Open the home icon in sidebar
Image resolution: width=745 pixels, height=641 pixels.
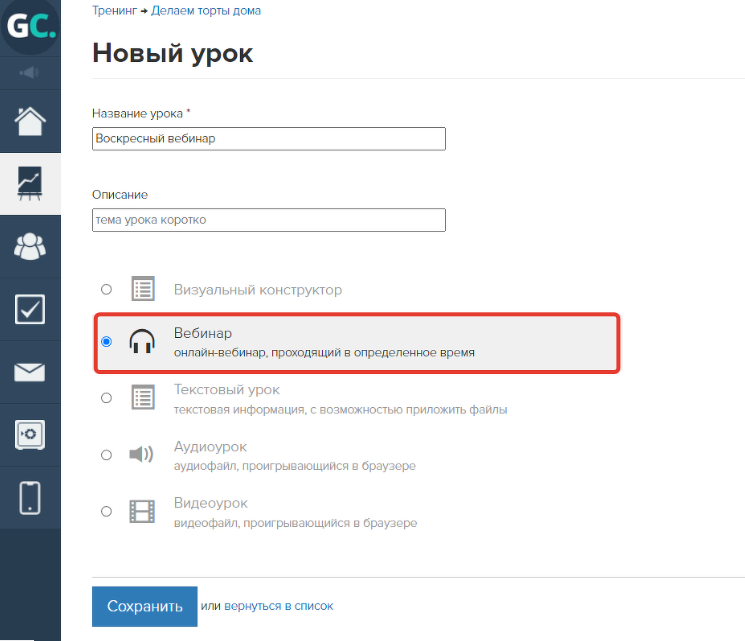pos(30,120)
